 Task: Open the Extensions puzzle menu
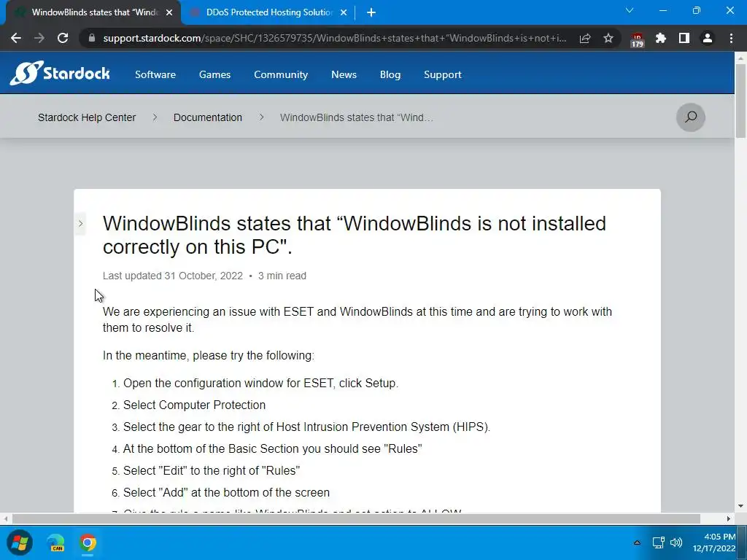point(661,38)
